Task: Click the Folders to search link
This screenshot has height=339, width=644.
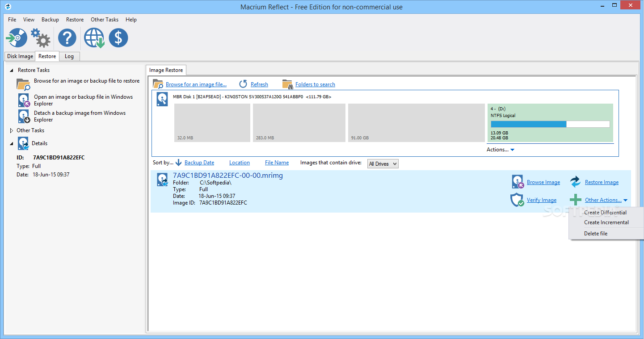Action: [x=315, y=84]
